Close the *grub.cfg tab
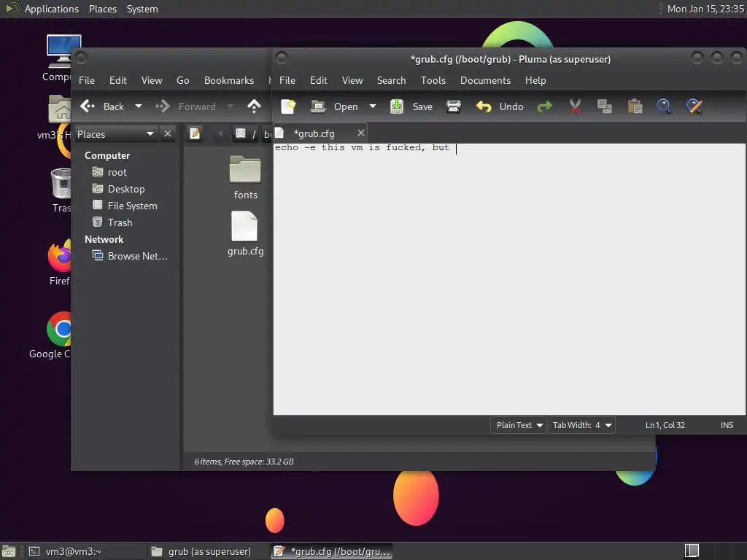 point(360,133)
